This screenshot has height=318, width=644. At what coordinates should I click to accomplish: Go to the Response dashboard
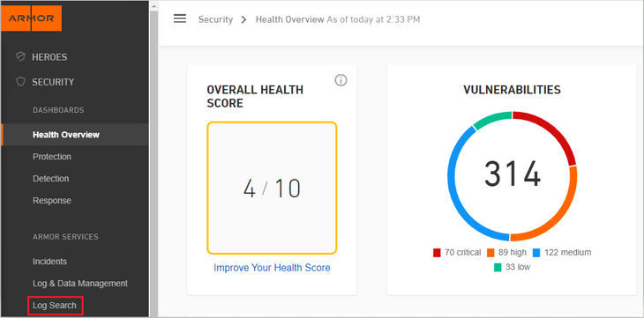(52, 201)
